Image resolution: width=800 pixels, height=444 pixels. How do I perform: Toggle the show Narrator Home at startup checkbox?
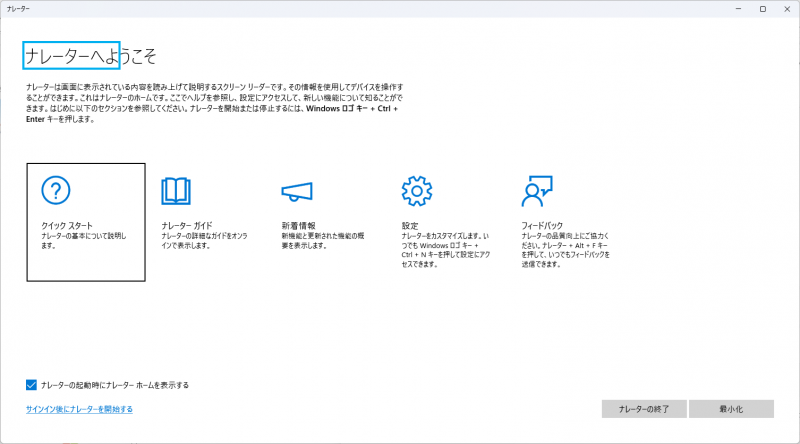coord(32,384)
